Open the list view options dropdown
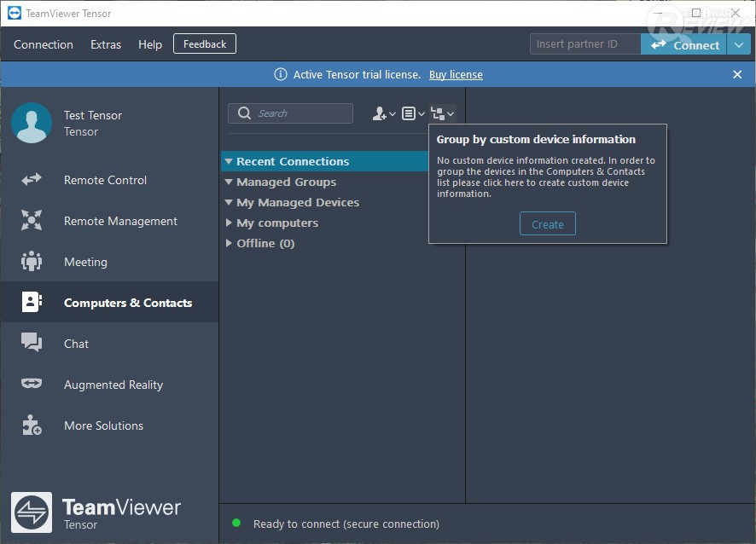 coord(413,113)
